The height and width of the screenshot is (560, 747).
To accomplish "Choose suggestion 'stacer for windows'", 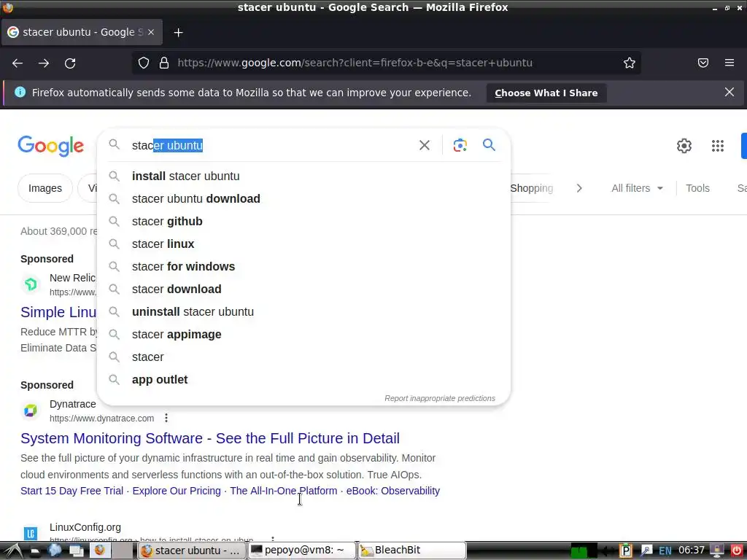I will (303, 267).
